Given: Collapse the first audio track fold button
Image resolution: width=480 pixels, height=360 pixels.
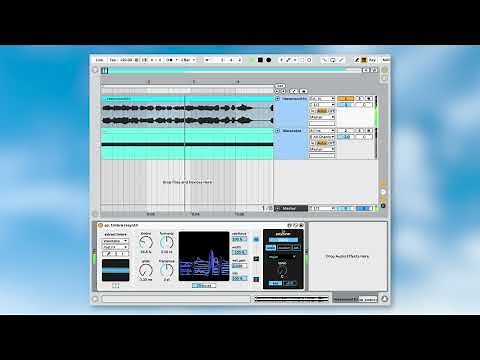Looking at the screenshot, I should point(277,99).
